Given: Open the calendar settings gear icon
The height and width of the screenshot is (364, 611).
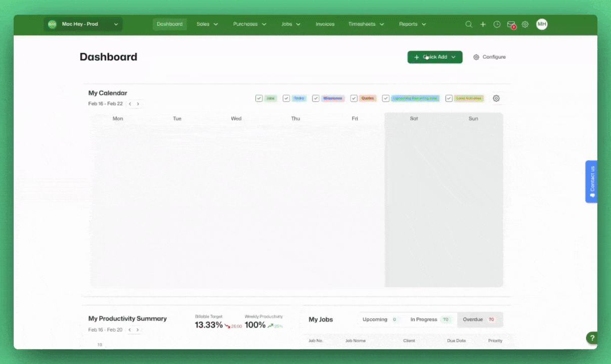Looking at the screenshot, I should pos(496,99).
